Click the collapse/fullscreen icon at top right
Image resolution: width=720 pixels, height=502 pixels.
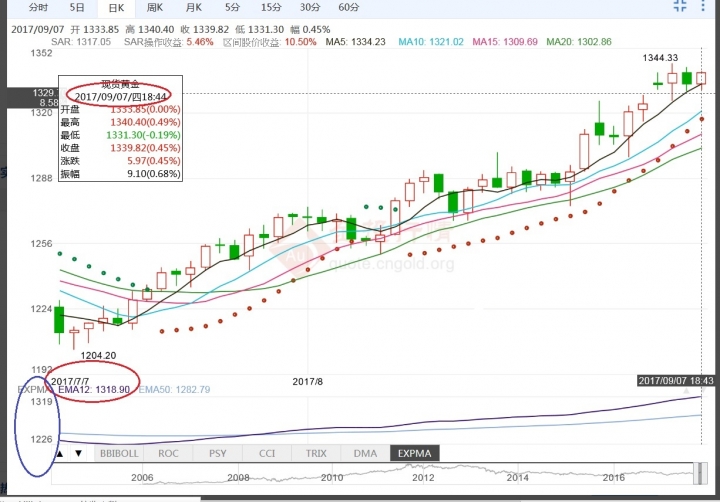(x=681, y=7)
